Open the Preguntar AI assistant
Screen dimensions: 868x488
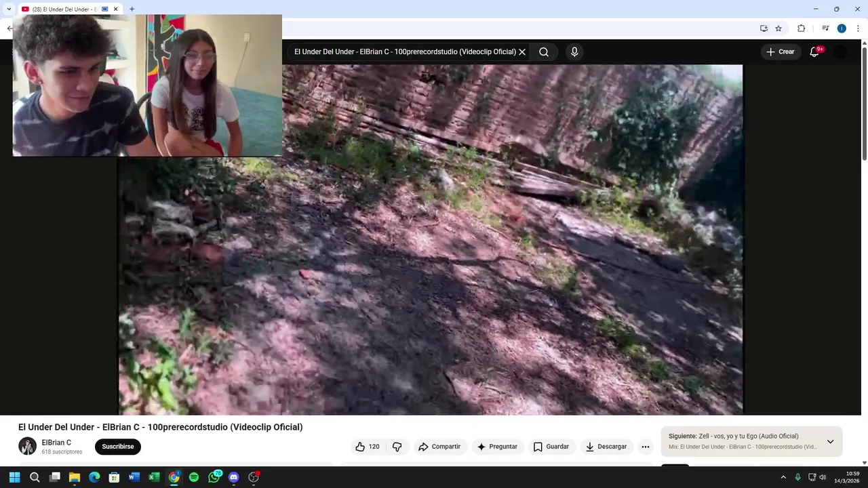tap(498, 447)
